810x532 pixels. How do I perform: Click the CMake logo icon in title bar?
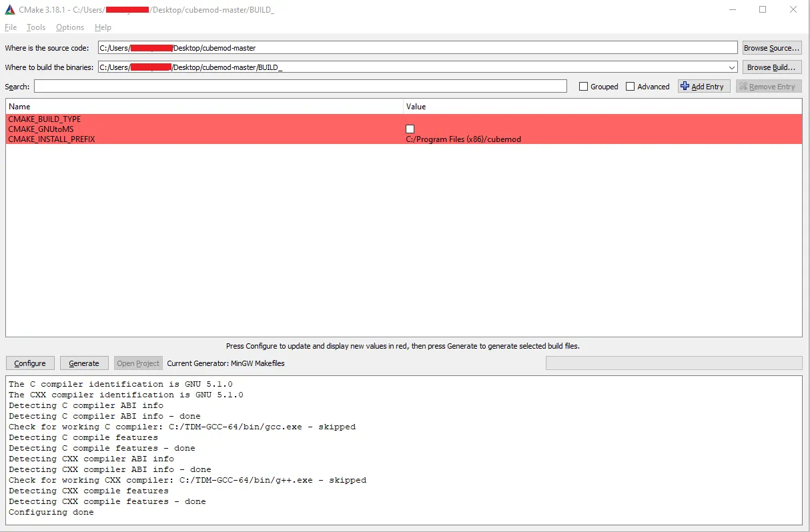point(10,10)
